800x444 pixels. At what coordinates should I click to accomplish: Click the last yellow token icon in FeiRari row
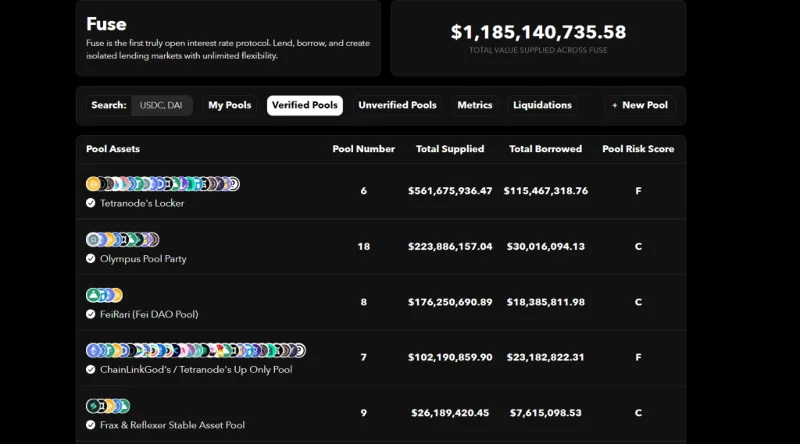pos(116,295)
